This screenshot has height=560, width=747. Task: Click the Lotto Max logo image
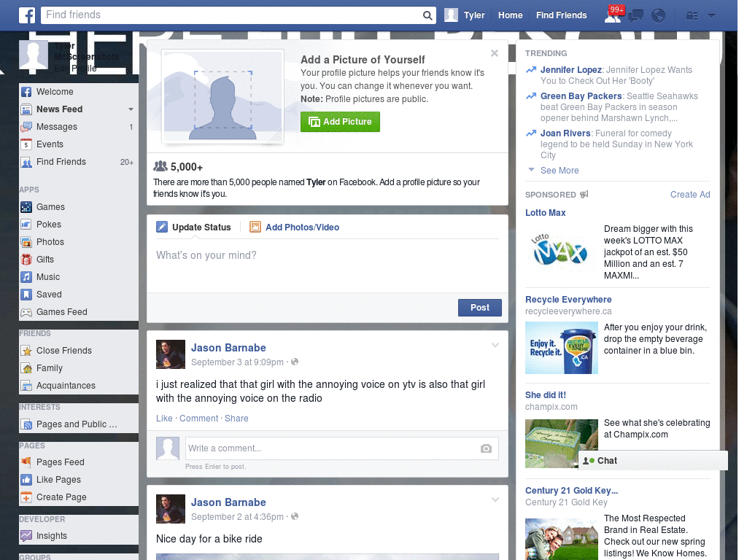561,251
